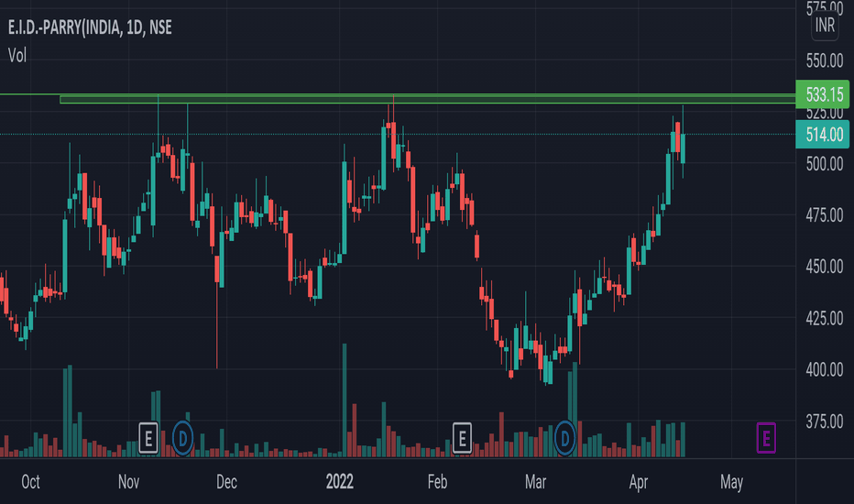This screenshot has width=854, height=504.
Task: Open the upcoming purple earnings E marker
Action: [x=766, y=438]
